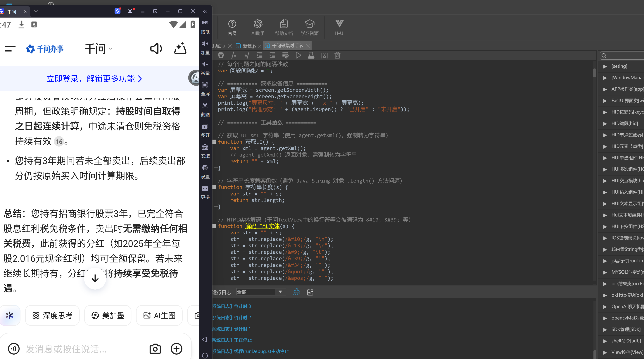Open the emulator tab list chevron dropdown

point(36,11)
